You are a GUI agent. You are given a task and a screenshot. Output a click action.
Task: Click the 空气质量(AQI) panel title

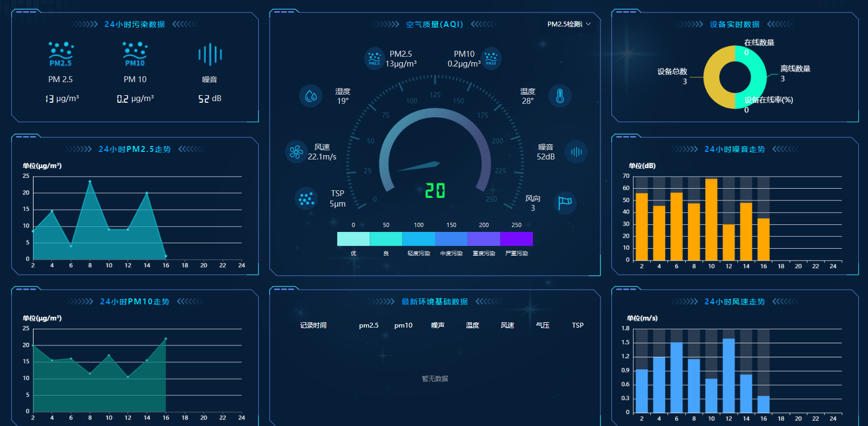tap(435, 24)
